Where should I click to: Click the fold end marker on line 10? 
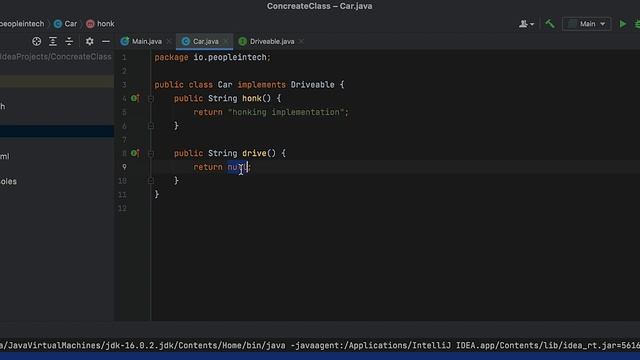151,180
